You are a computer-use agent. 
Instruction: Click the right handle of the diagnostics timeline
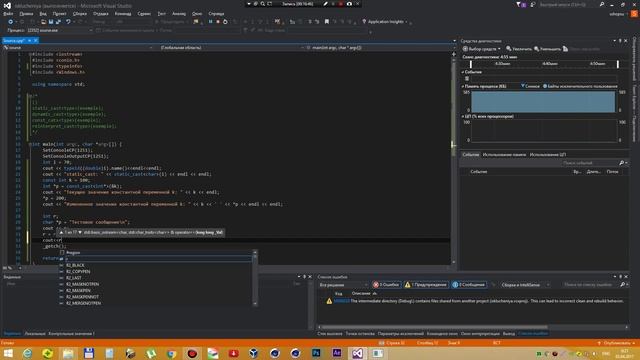point(618,64)
